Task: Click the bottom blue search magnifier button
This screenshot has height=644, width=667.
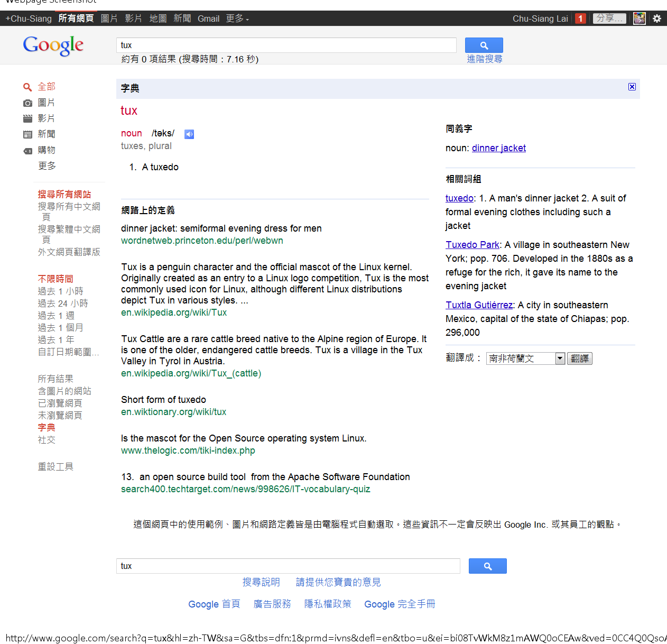Action: 487,566
